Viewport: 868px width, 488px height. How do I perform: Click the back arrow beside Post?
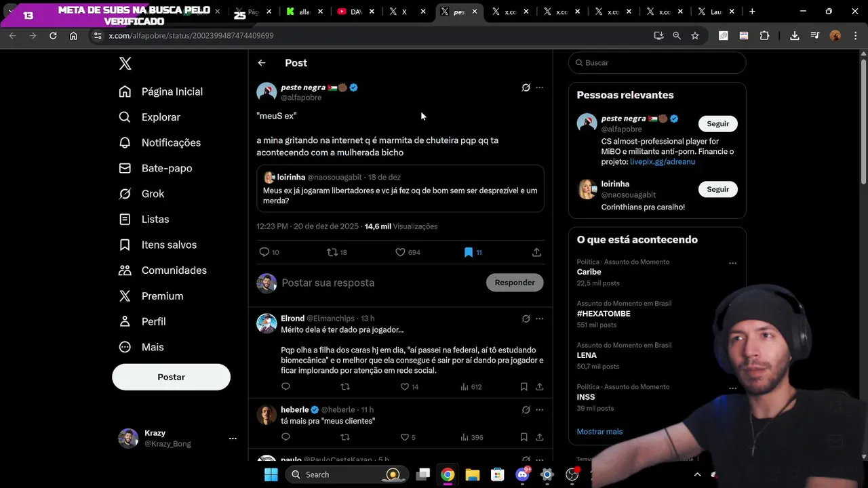262,63
